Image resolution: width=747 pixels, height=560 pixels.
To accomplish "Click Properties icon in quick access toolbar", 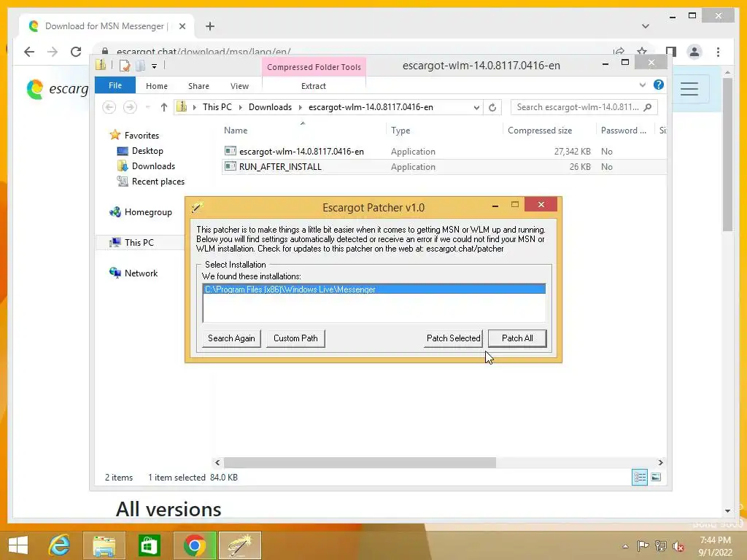I will (x=125, y=66).
